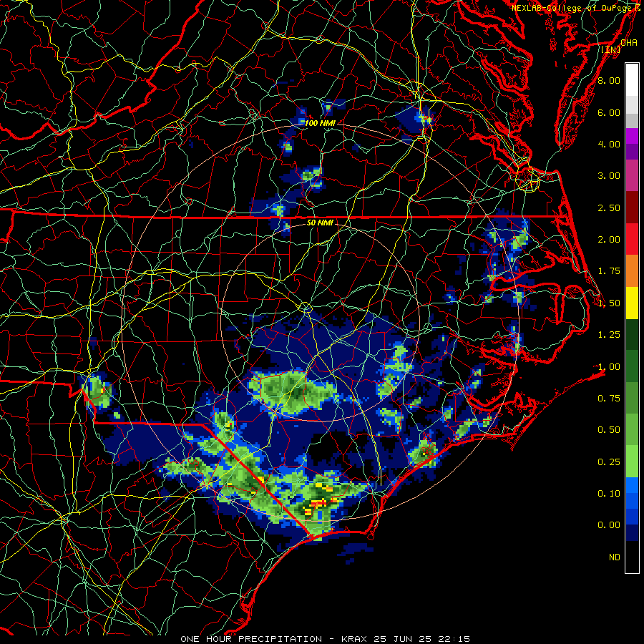Screen dimensions: 644x644
Task: Click the 0.75 legend value
Action: tap(609, 399)
